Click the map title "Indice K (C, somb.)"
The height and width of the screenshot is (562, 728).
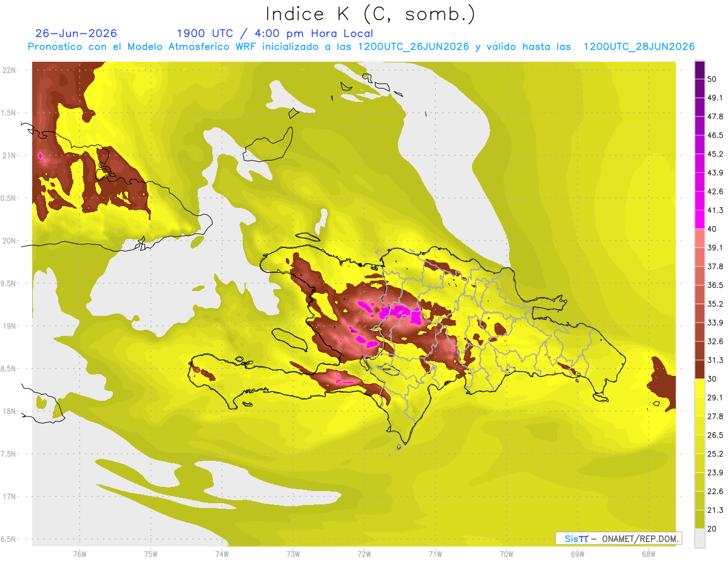pyautogui.click(x=370, y=15)
